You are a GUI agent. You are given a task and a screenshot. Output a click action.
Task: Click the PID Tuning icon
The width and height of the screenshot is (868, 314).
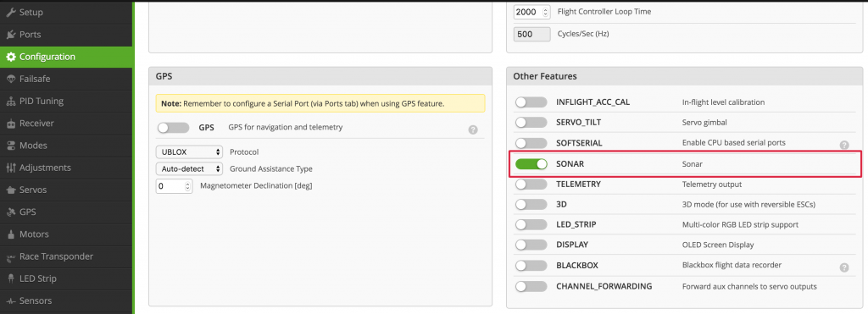[10, 102]
